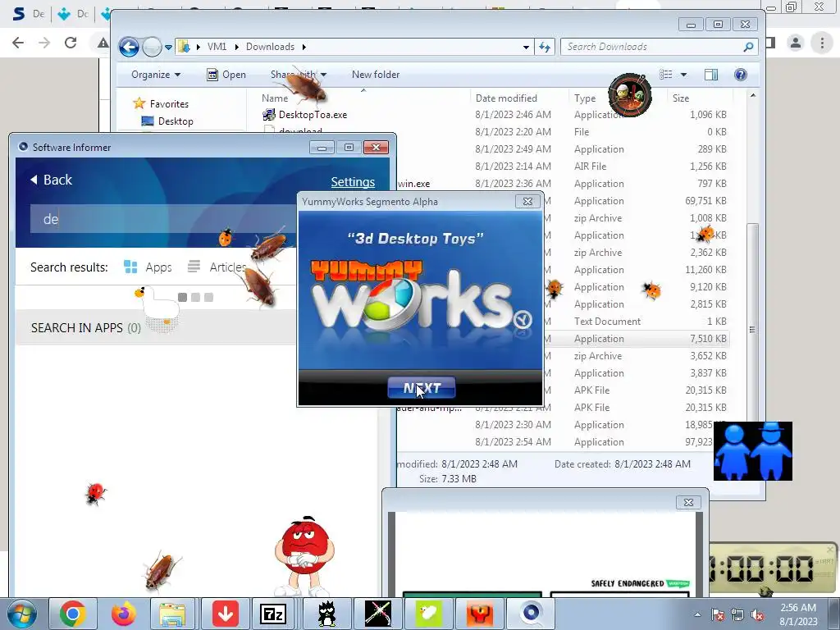Open the Share with menu
The width and height of the screenshot is (840, 630).
(299, 75)
